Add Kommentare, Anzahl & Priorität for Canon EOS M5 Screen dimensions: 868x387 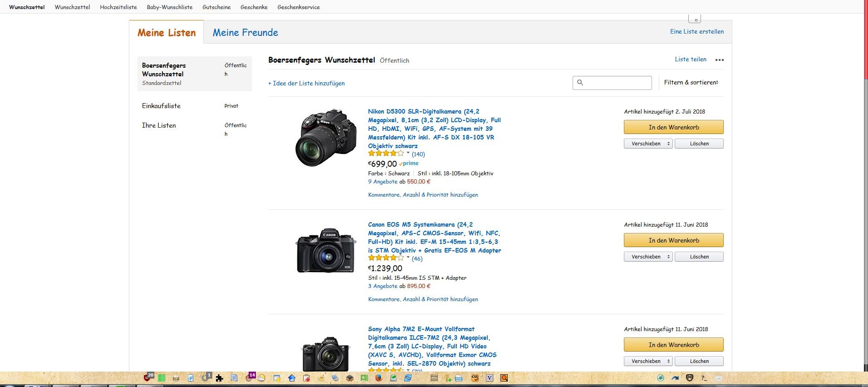coord(423,299)
